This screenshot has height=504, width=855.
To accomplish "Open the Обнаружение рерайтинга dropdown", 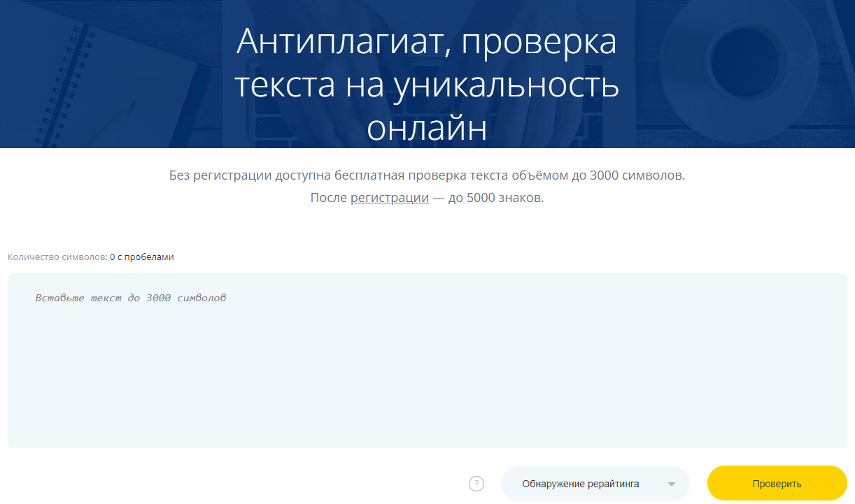I will [x=581, y=484].
